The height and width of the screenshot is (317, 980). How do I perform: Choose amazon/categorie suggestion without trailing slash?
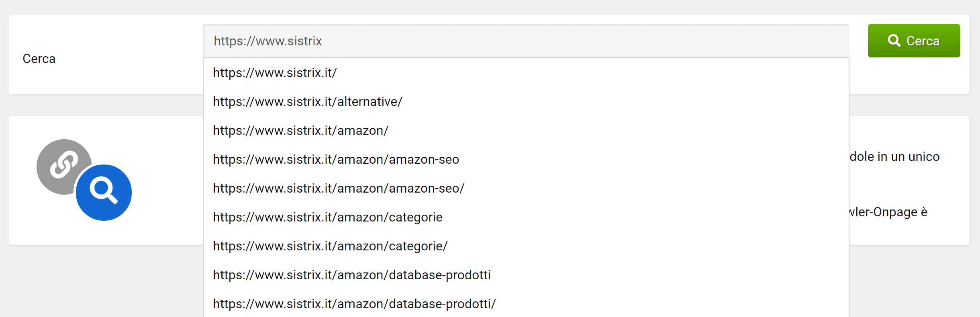pos(327,217)
